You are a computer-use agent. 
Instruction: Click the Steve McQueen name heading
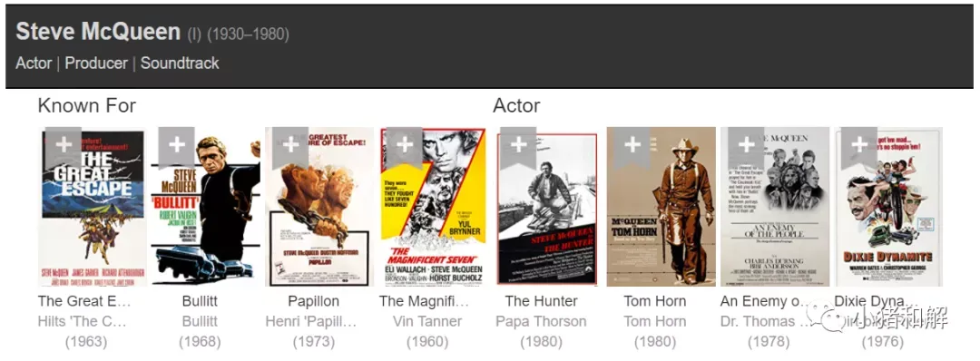click(98, 31)
